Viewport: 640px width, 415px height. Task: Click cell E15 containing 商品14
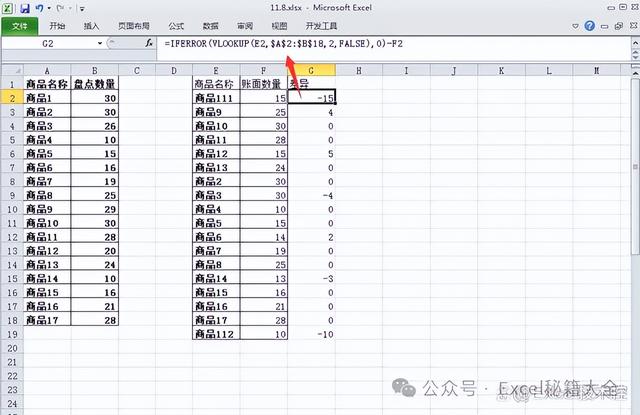tap(216, 279)
